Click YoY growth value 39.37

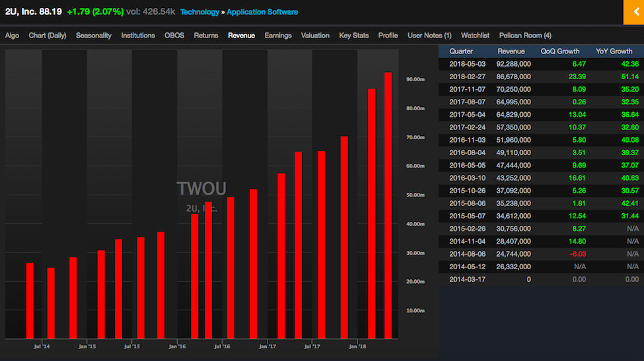point(630,152)
